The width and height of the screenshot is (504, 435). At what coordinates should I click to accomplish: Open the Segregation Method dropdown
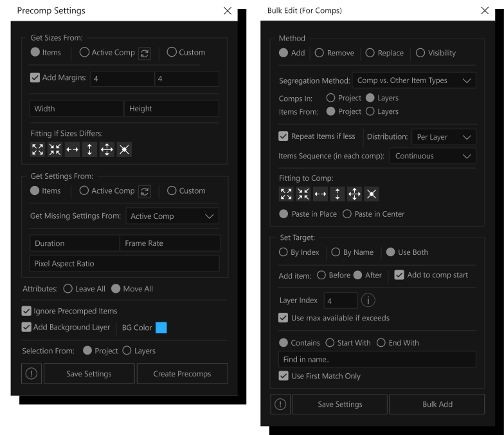pos(414,80)
